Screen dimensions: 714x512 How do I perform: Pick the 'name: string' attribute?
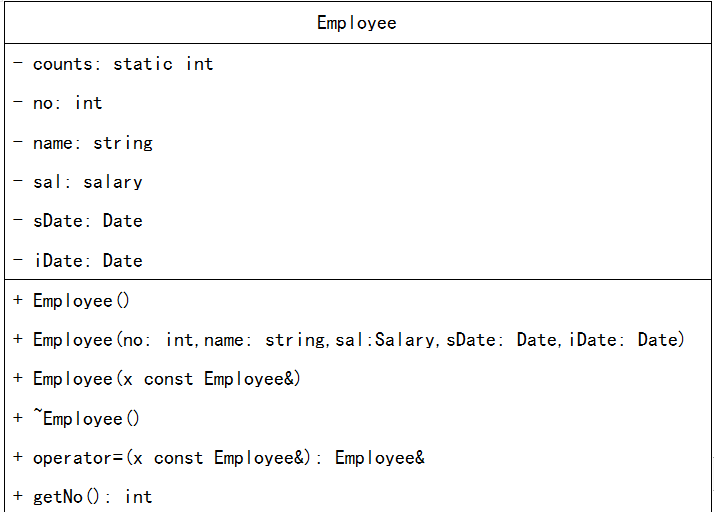(83, 143)
